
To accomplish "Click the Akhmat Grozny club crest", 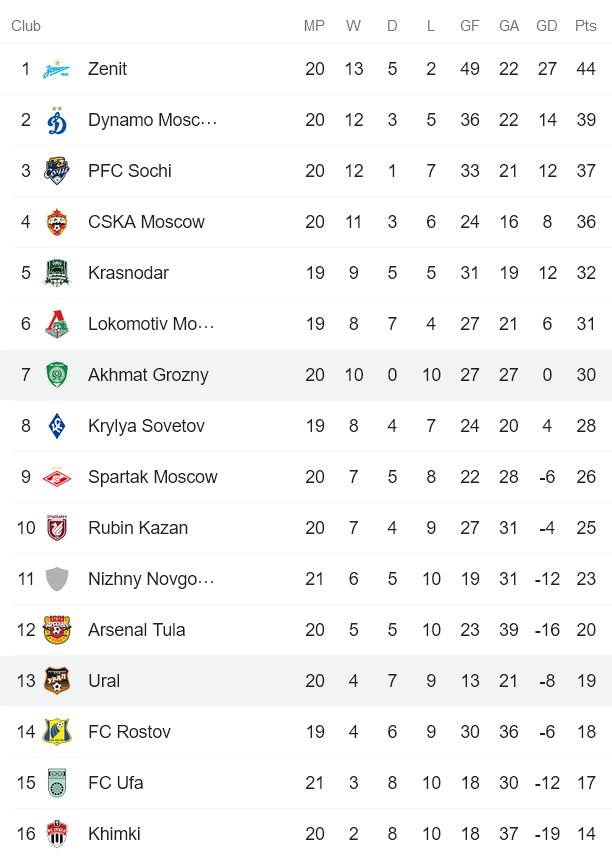I will pos(59,375).
